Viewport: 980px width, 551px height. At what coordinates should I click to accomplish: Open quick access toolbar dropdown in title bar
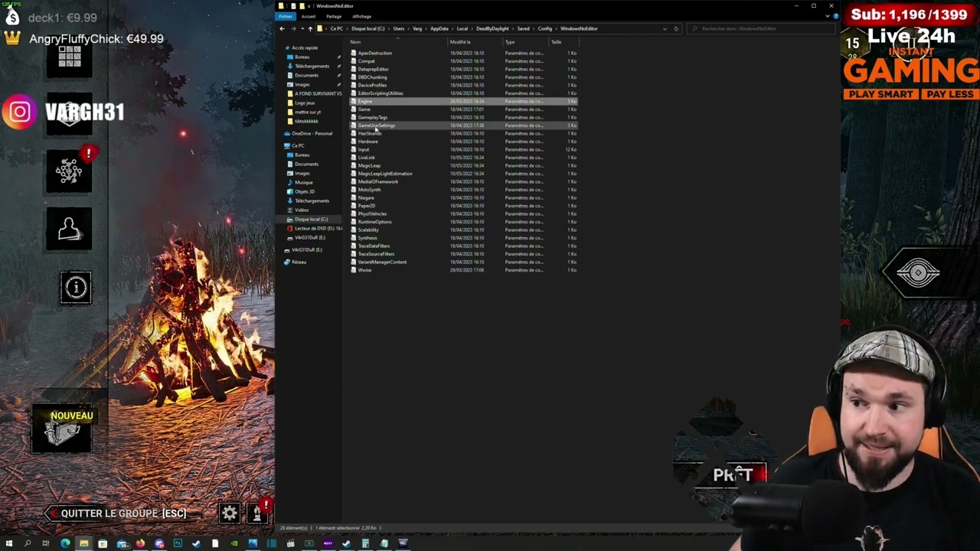[309, 6]
